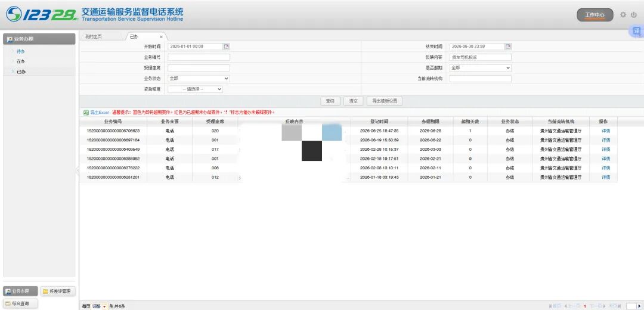Focus the 开始时间 date field
This screenshot has height=310, width=644.
196,46
